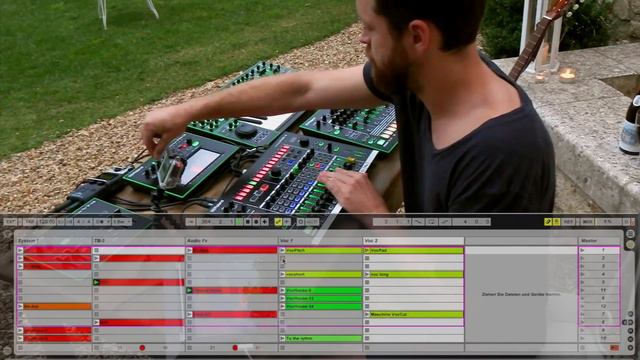The image size is (640, 360).
Task: Switch to Session view with the yellow selector
Action: pyautogui.click(x=631, y=244)
